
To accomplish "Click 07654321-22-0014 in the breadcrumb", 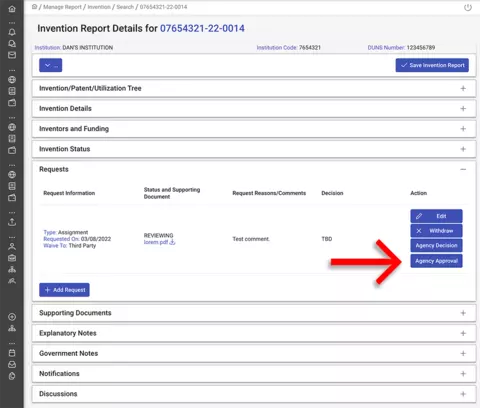I will 163,7.
